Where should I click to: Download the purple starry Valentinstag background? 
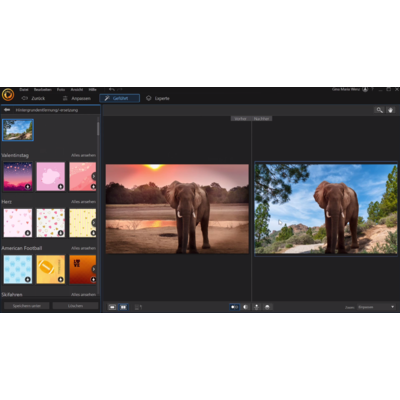coord(28,186)
